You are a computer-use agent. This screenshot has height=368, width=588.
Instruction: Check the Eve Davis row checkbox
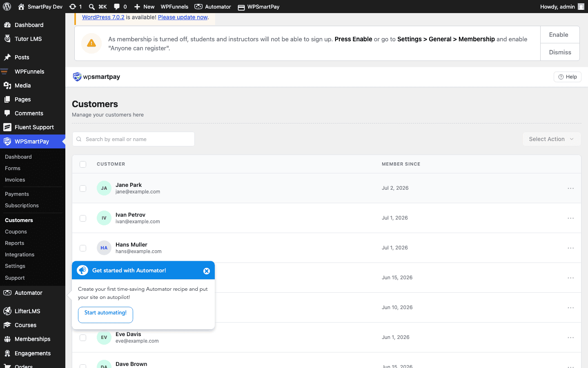coord(83,338)
